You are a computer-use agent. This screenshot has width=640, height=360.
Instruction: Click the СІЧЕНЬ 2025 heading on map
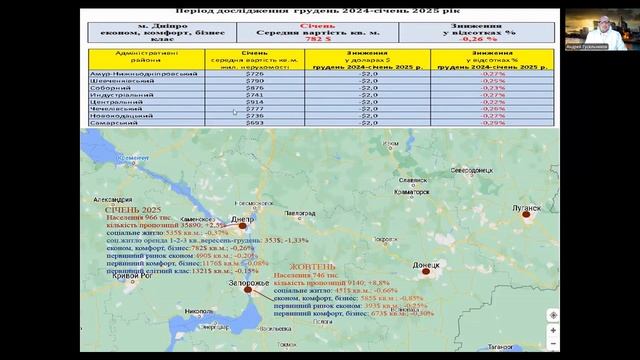click(x=133, y=210)
